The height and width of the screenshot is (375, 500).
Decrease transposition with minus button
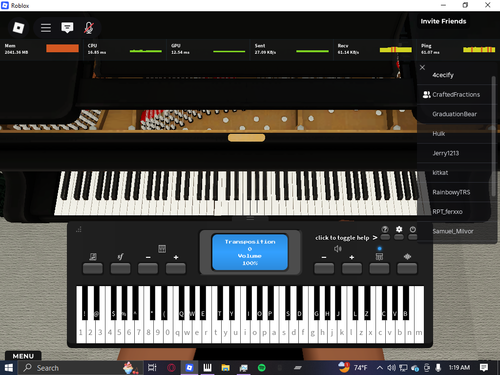[x=148, y=268]
